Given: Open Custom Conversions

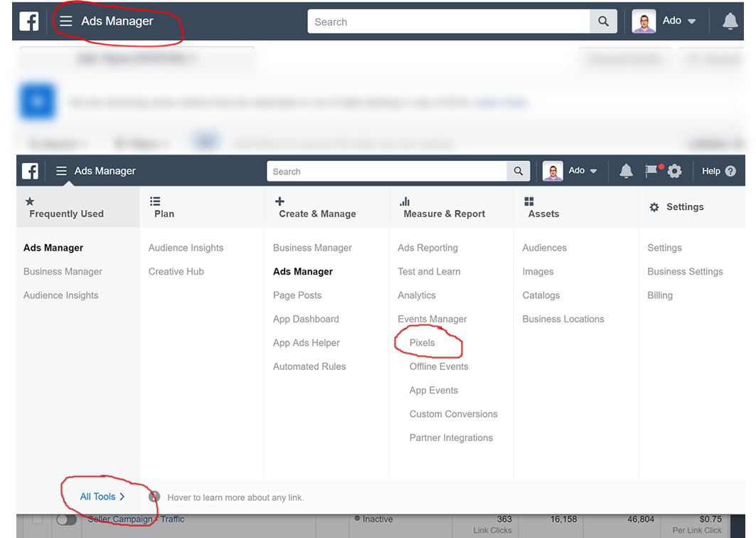Looking at the screenshot, I should click(453, 414).
